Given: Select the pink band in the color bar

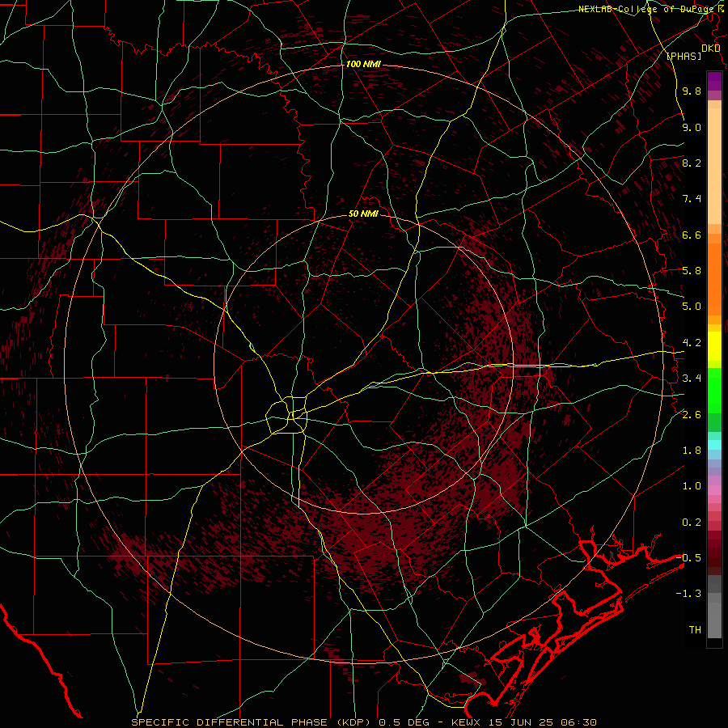Looking at the screenshot, I should [x=714, y=490].
